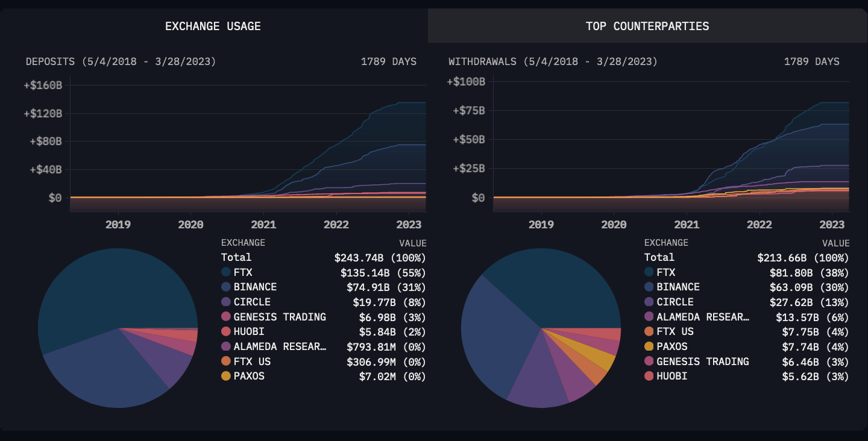Click the "HUOBI" name in deposits legend

coord(249,331)
